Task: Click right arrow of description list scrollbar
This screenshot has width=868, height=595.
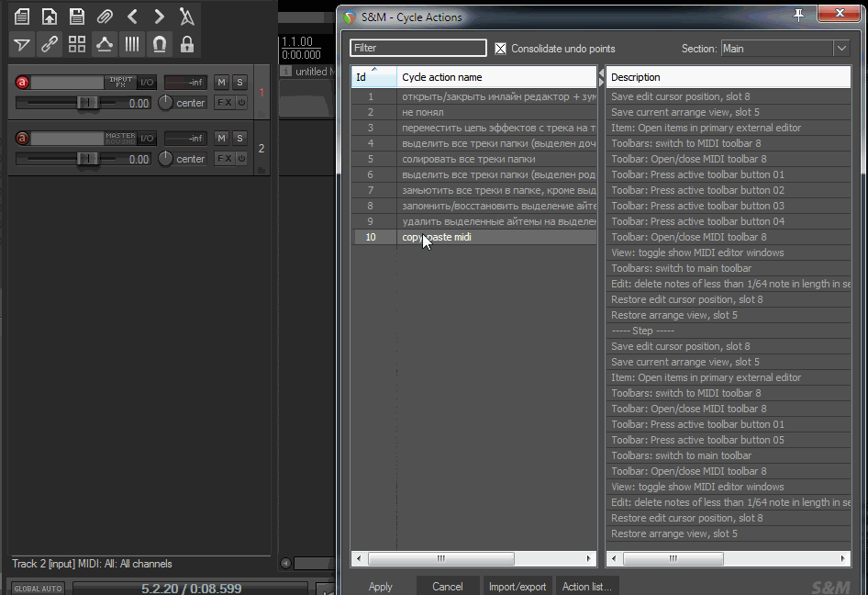Action: pos(843,558)
